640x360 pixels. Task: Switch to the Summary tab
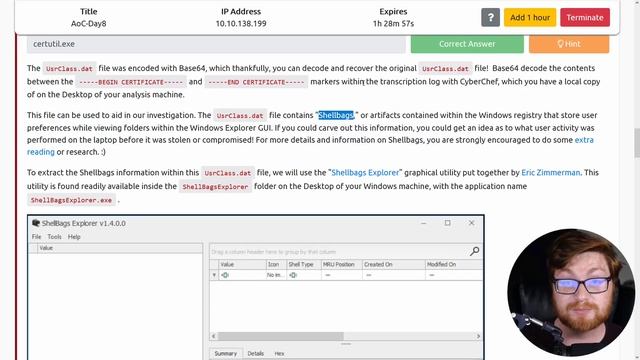225,353
